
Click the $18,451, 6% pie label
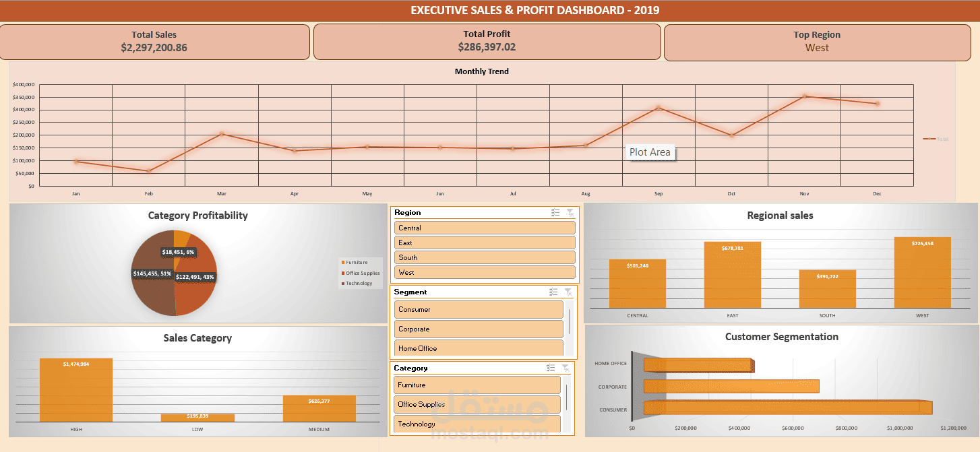(178, 252)
